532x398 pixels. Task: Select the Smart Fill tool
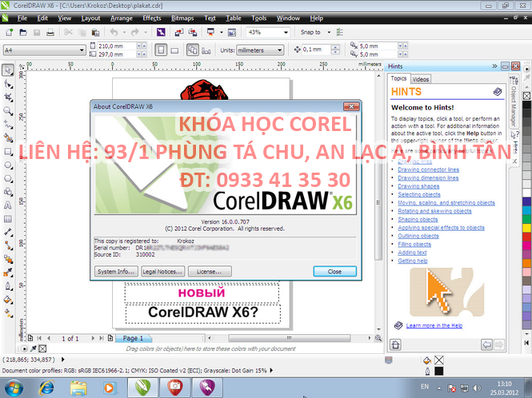8,138
